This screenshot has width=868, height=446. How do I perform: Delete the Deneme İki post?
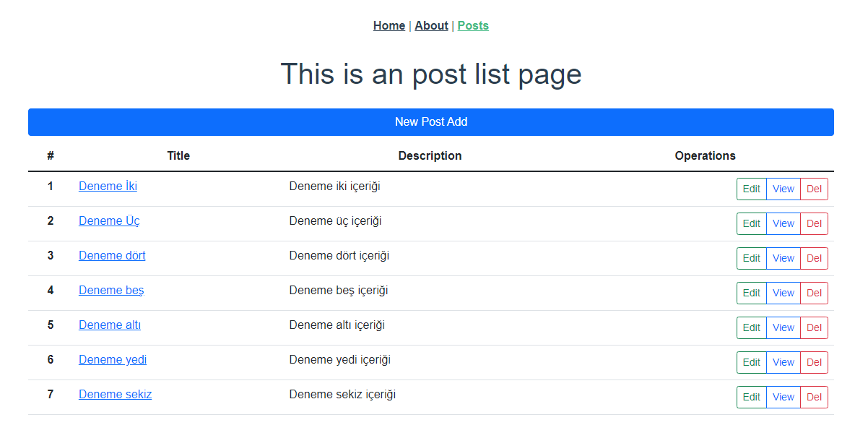[x=814, y=189]
